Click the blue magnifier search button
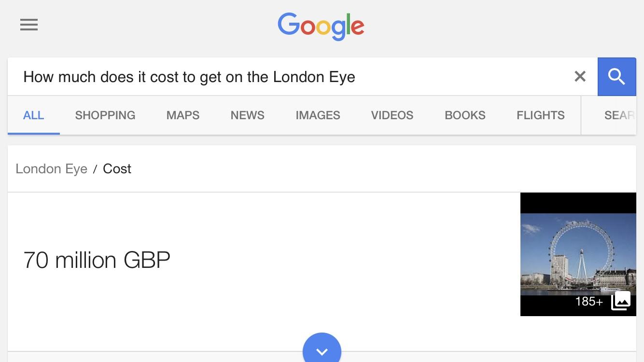 [x=616, y=76]
